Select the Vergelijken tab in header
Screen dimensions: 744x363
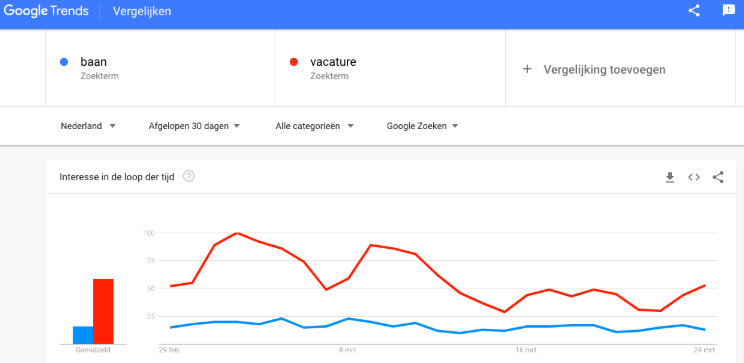(142, 11)
